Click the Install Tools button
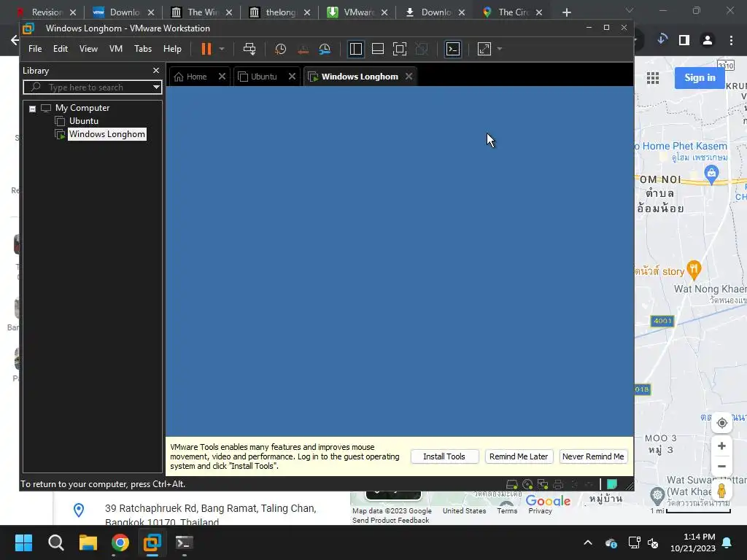747x560 pixels. pos(444,456)
